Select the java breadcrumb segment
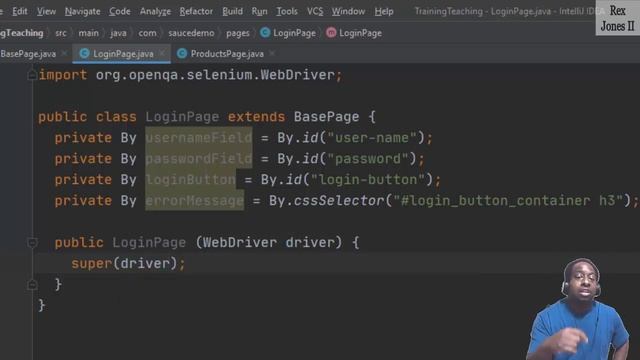 click(118, 33)
